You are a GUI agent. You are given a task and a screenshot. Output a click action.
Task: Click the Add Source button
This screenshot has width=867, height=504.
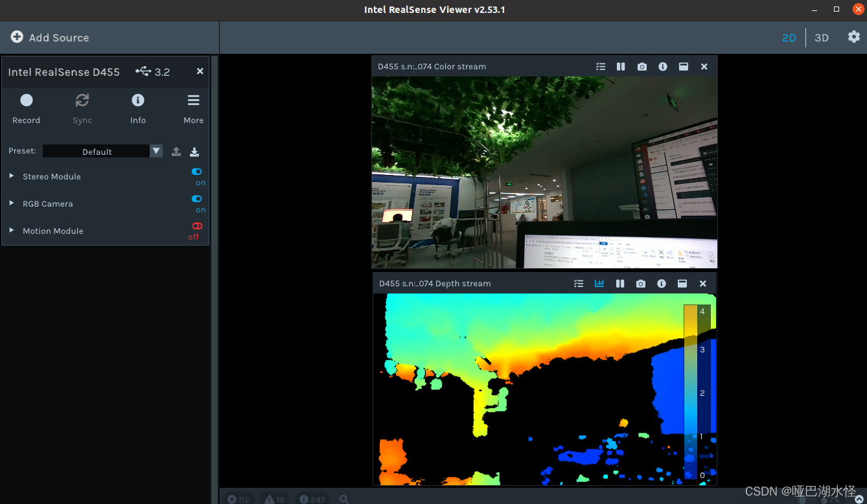coord(49,37)
